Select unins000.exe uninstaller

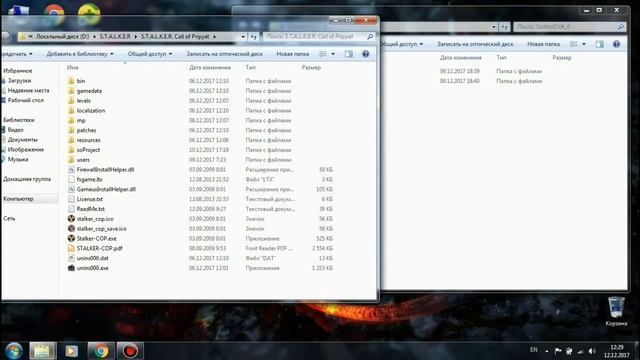click(92, 268)
